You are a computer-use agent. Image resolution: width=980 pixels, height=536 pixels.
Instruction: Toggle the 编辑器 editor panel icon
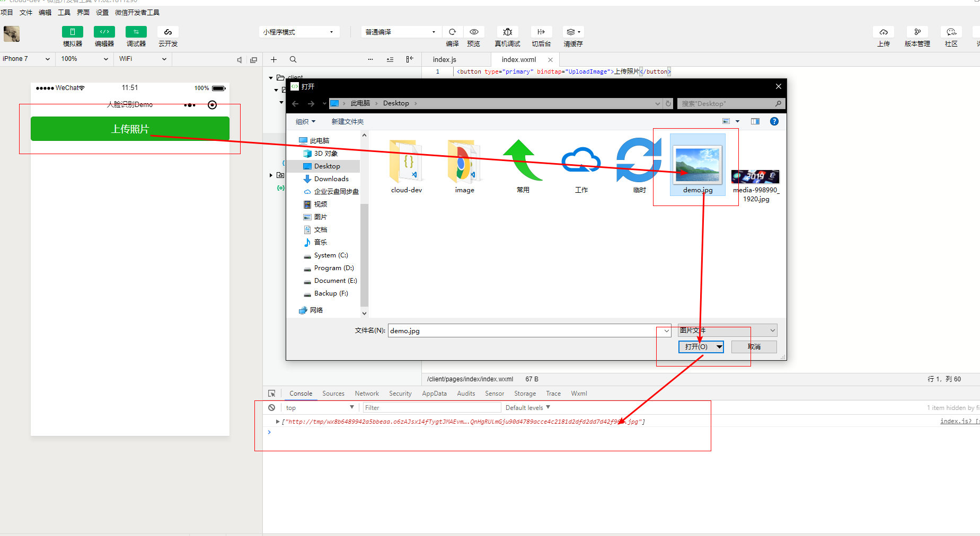tap(104, 32)
